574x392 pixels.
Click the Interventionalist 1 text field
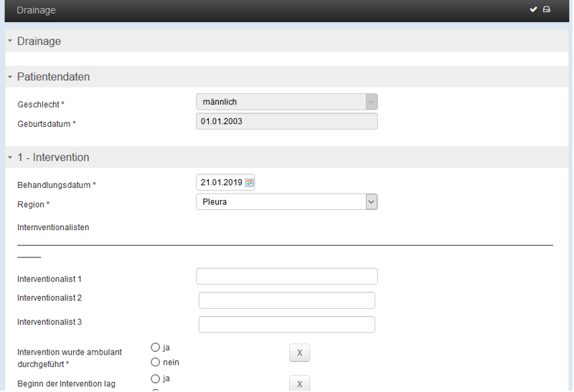tap(286, 276)
